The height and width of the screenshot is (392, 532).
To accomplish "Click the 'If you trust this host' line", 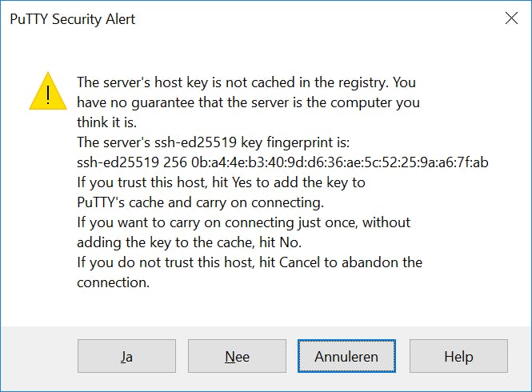I will pos(221,182).
